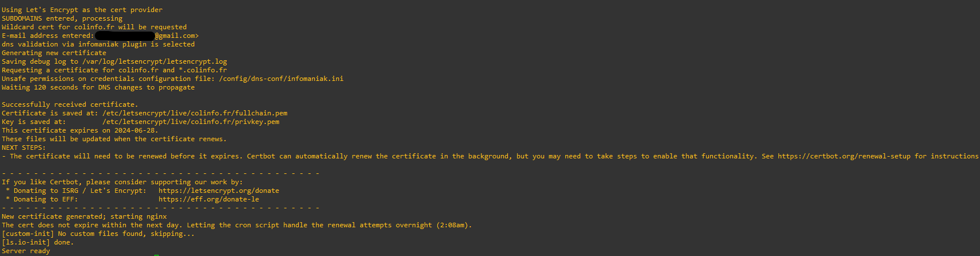Screen dimensions: 980x256
Task: Click the fullchain.pem certificate path
Action: click(195, 113)
